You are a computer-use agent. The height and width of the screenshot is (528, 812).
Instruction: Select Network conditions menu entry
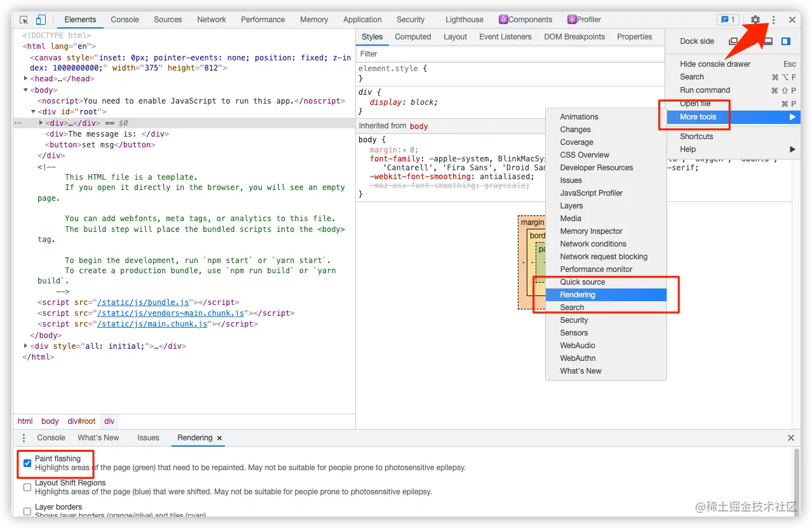(606, 244)
